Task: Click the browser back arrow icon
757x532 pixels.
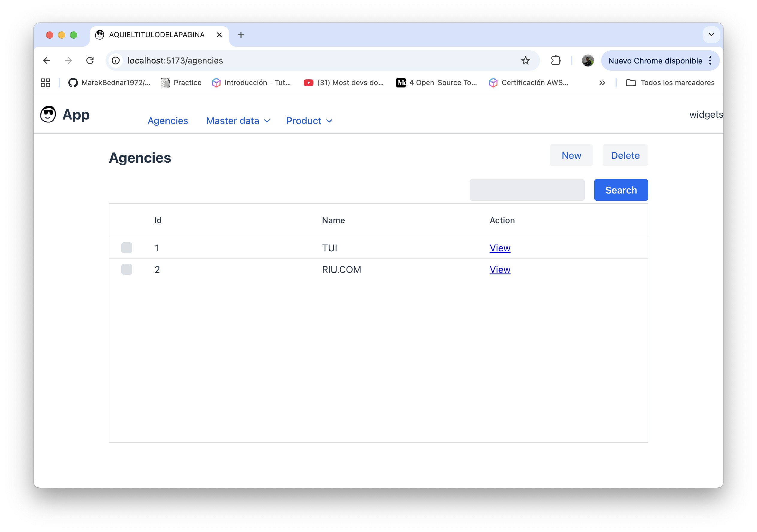Action: point(47,61)
